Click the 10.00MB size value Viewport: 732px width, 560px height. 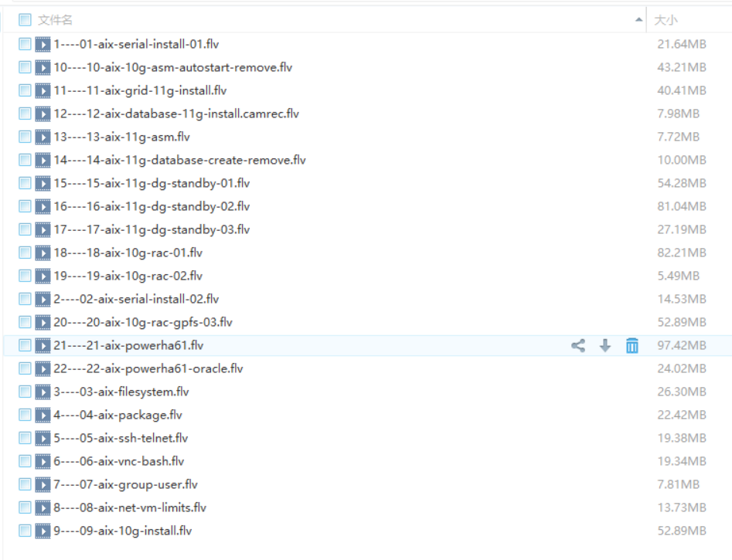tap(682, 160)
